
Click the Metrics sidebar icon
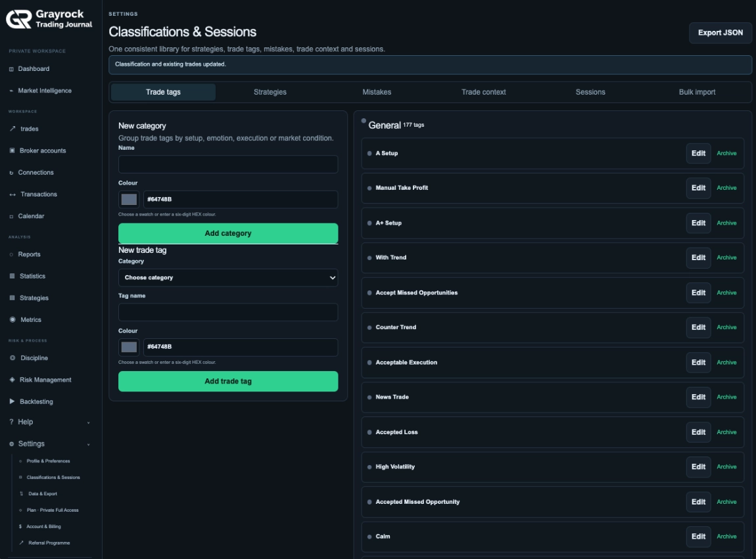[12, 319]
